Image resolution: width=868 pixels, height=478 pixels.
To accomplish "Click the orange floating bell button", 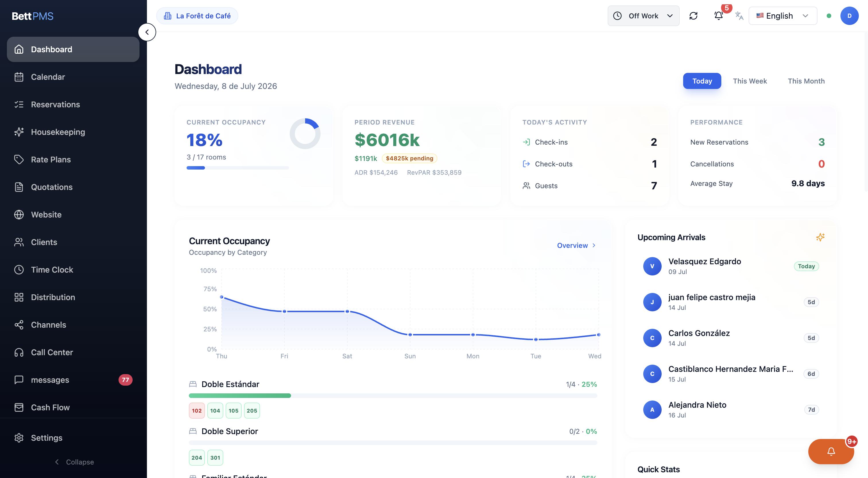I will point(831,451).
